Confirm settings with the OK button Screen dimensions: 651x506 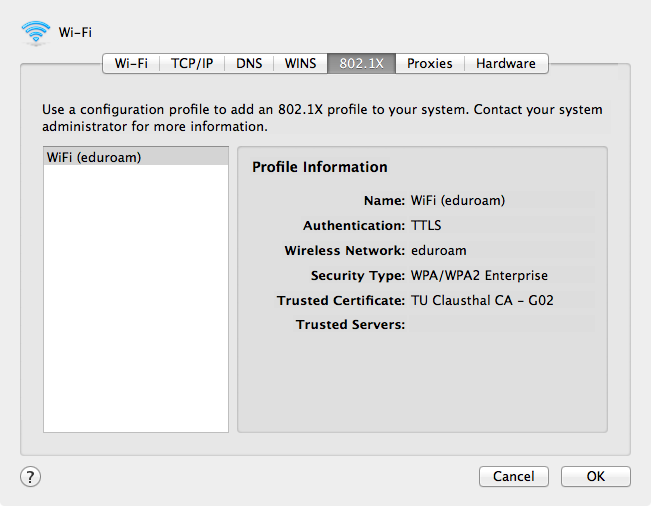click(x=595, y=476)
